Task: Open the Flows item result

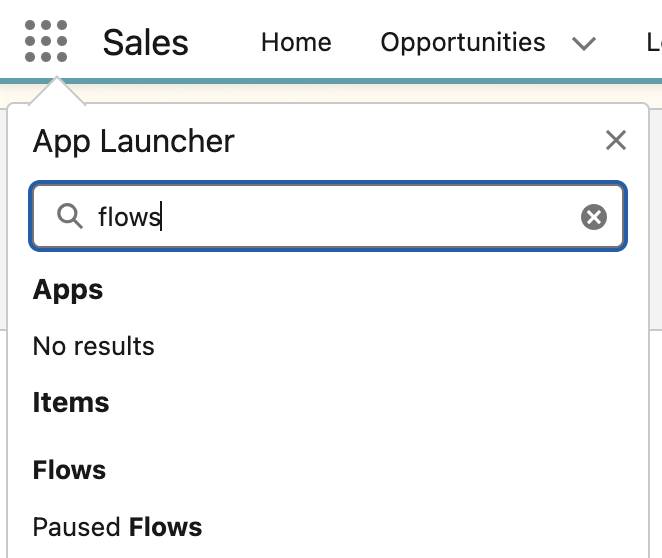Action: [69, 470]
